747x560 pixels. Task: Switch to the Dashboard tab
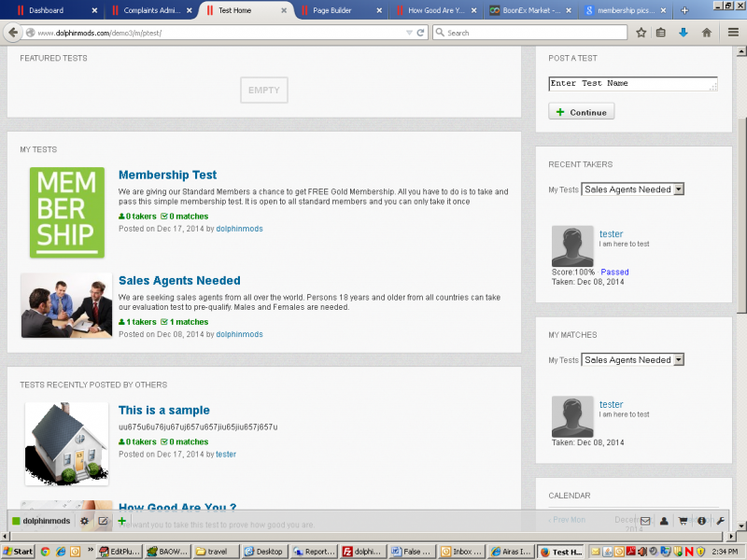pyautogui.click(x=55, y=10)
